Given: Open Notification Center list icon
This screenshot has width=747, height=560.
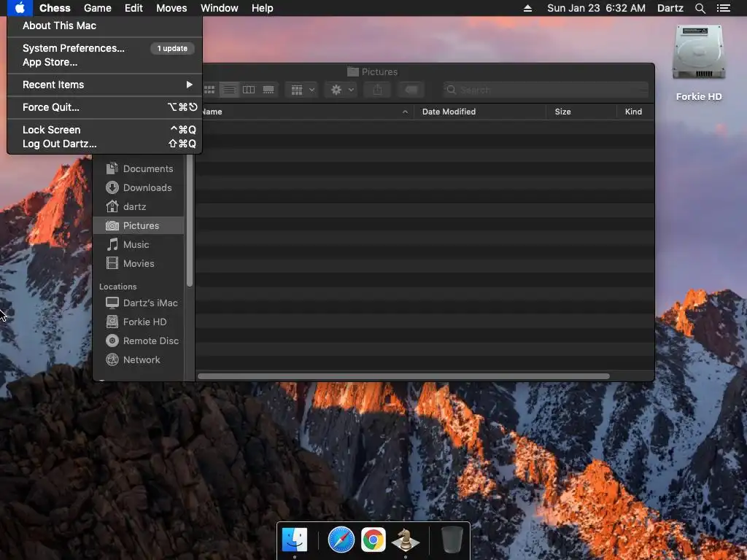Looking at the screenshot, I should coord(723,8).
